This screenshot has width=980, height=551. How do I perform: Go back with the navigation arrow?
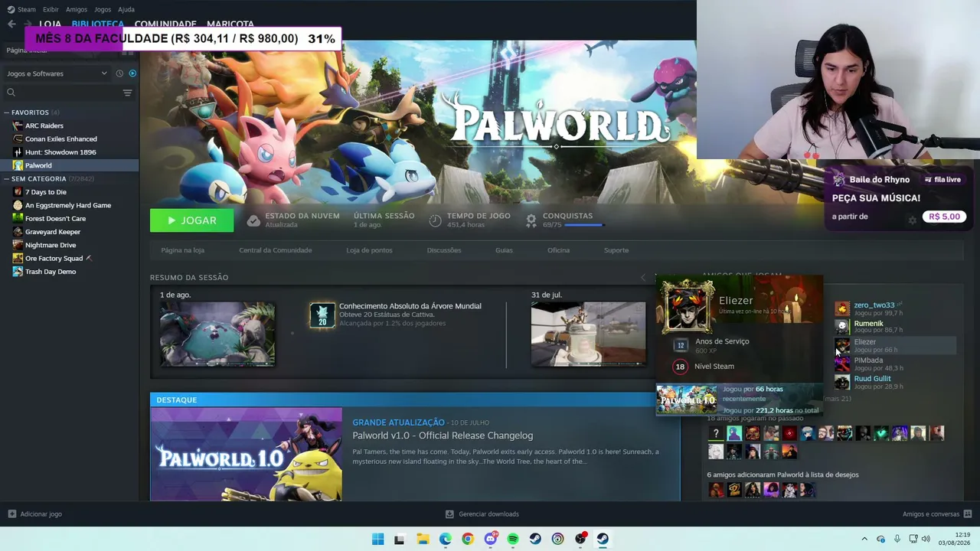pyautogui.click(x=11, y=24)
